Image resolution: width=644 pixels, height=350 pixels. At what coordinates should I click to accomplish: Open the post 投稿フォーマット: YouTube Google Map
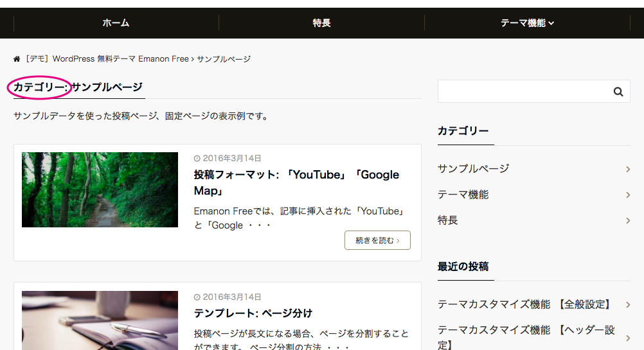[296, 182]
